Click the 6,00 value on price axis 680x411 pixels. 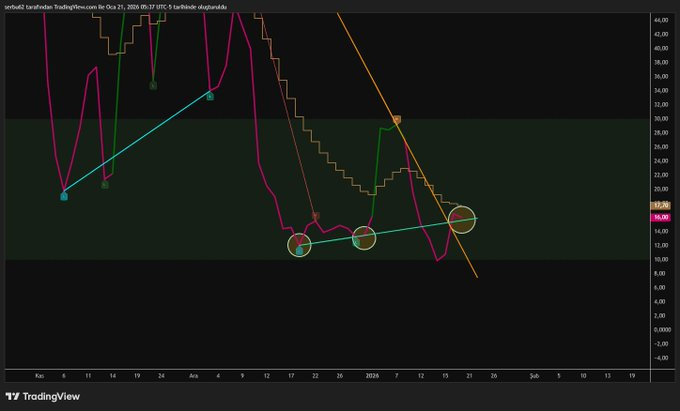[x=661, y=287]
